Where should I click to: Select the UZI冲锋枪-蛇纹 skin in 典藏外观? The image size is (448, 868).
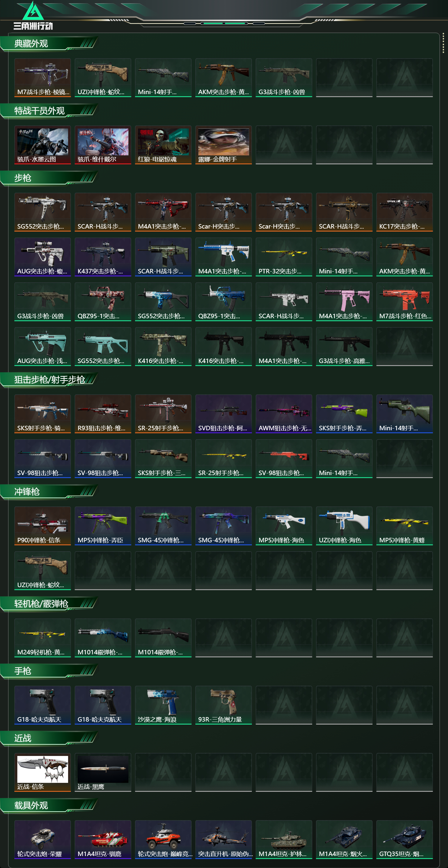[103, 77]
